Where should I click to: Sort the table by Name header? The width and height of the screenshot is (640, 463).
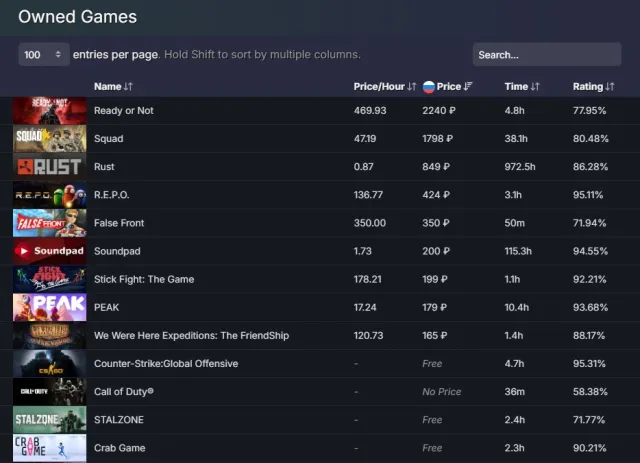pos(108,87)
